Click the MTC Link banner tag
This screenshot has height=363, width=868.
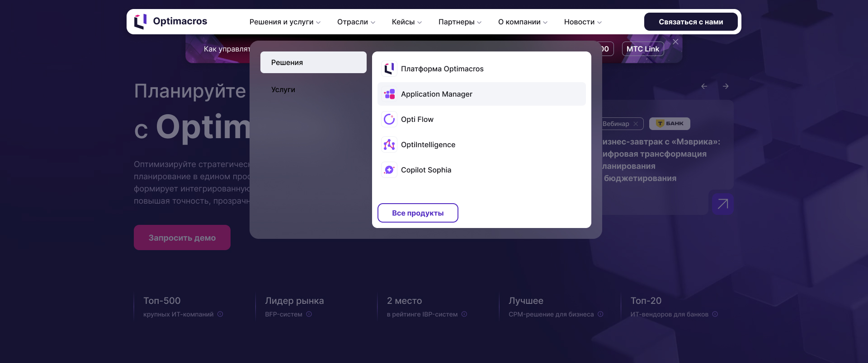pos(642,49)
